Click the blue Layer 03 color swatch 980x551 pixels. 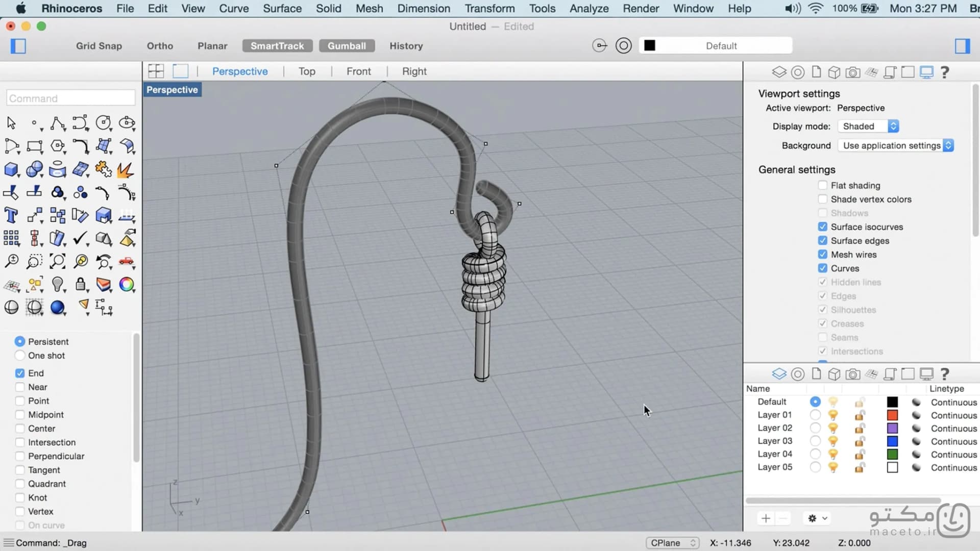pos(892,441)
